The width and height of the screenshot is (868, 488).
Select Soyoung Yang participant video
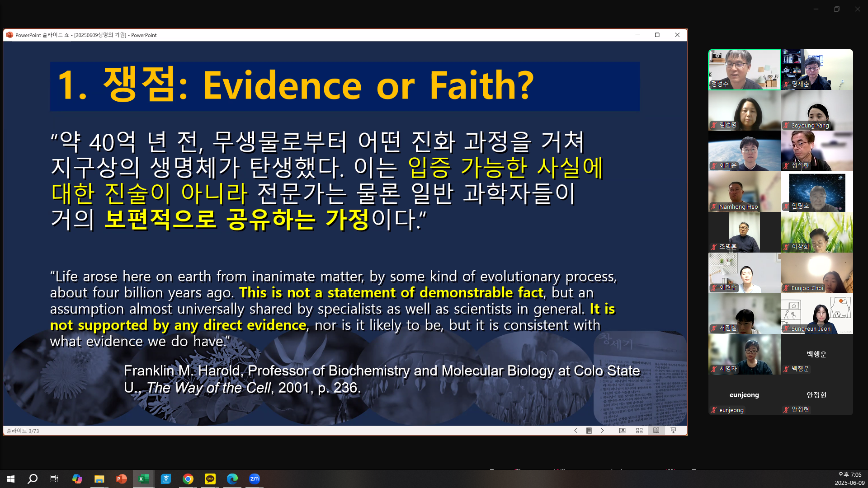816,110
